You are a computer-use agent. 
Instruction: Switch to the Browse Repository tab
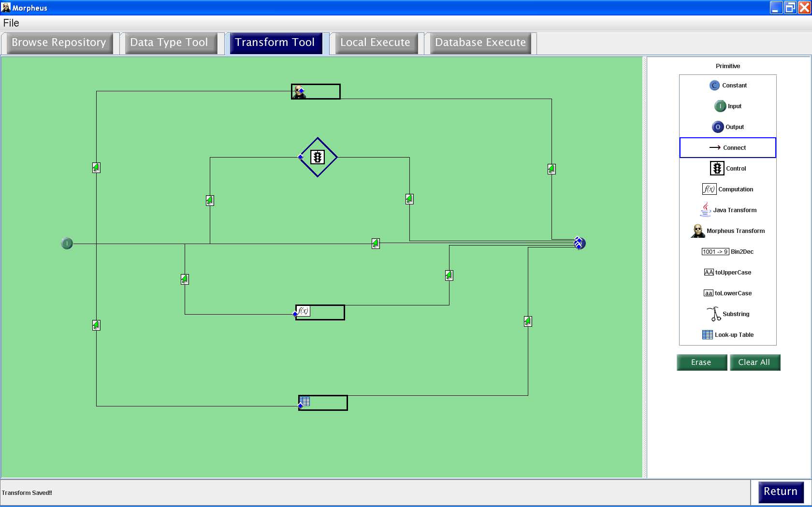point(59,43)
